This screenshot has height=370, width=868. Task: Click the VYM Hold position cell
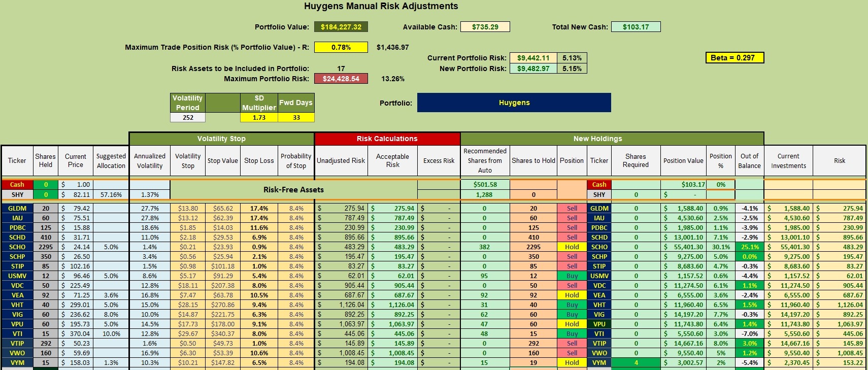tap(572, 362)
